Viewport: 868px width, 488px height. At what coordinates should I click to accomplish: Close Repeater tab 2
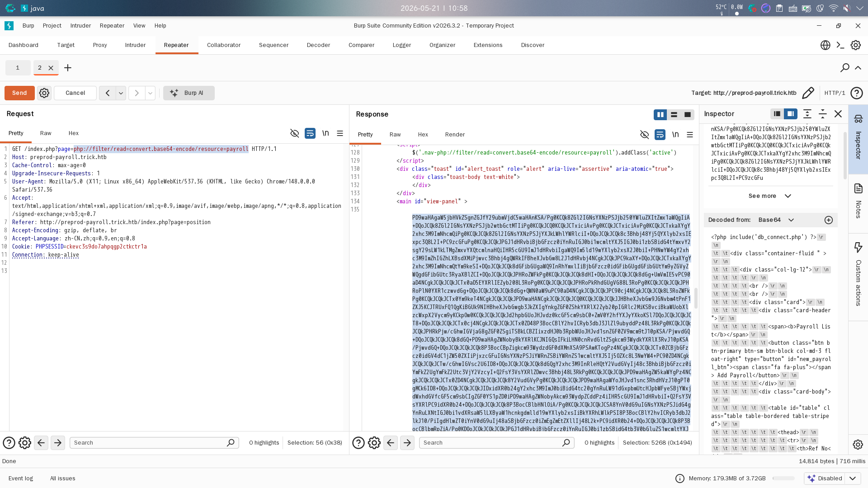tap(51, 68)
